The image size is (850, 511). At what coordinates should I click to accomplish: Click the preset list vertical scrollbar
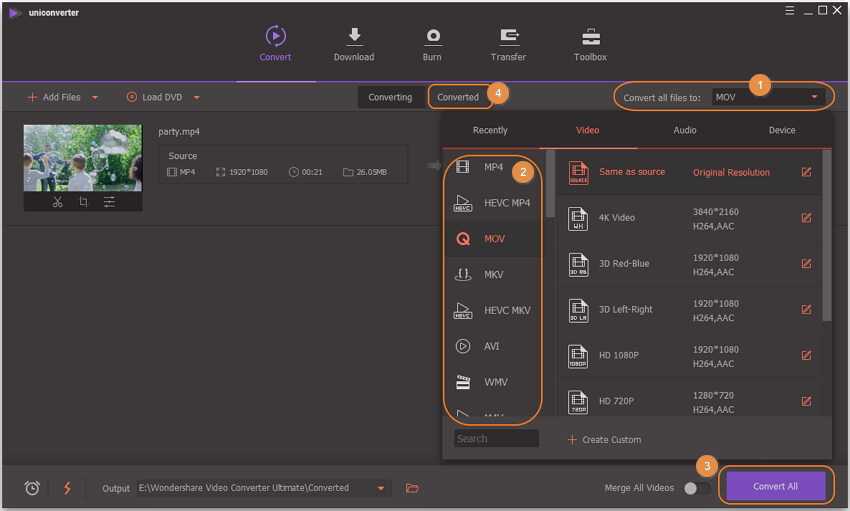pos(826,235)
